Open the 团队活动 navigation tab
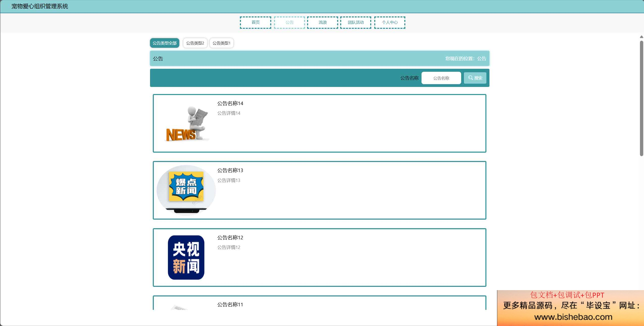 tap(356, 22)
